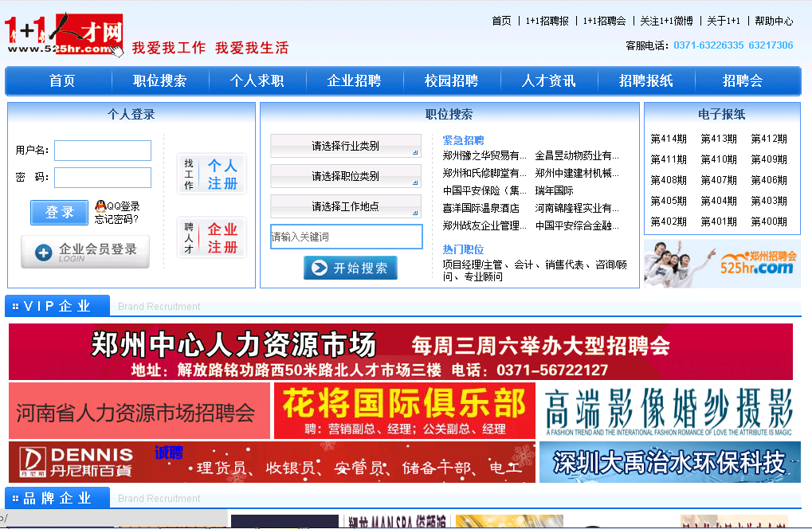Click 深圳大禹治水环保科技 banner ad
The image size is (812, 529).
pyautogui.click(x=669, y=462)
